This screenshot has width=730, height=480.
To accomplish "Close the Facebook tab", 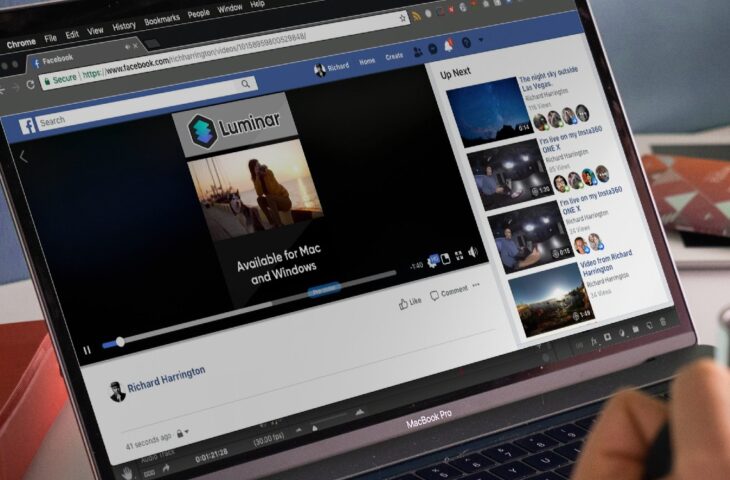I will pyautogui.click(x=135, y=46).
